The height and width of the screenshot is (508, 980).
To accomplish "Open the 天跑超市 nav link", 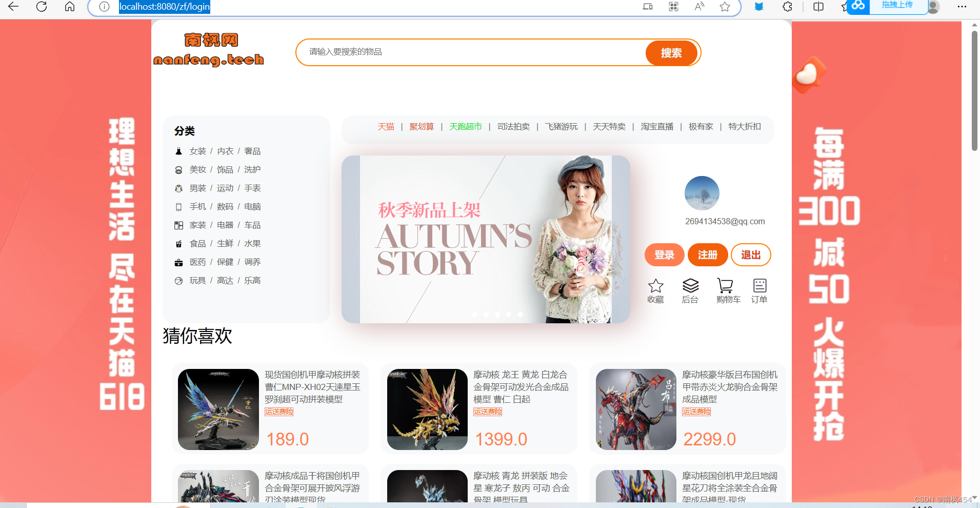I will coord(466,127).
